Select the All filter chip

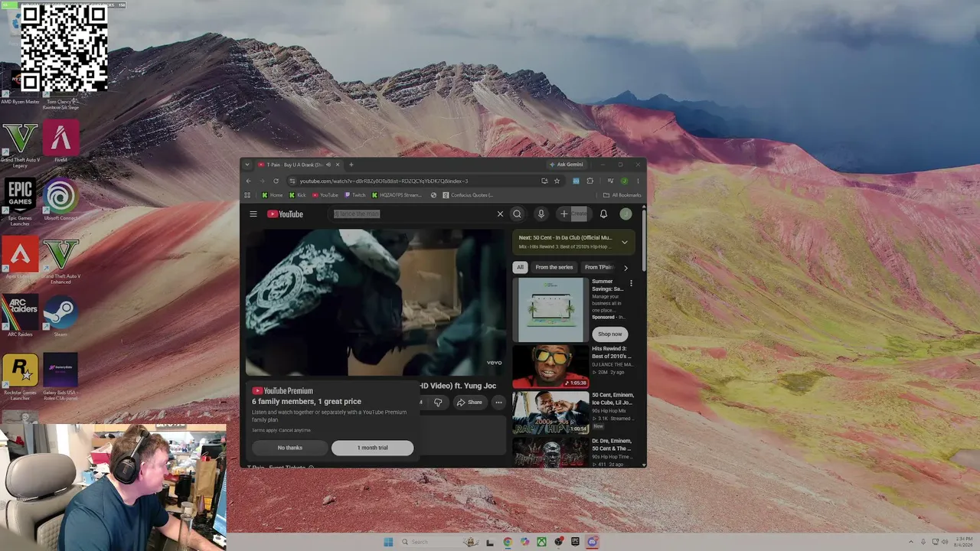point(520,267)
